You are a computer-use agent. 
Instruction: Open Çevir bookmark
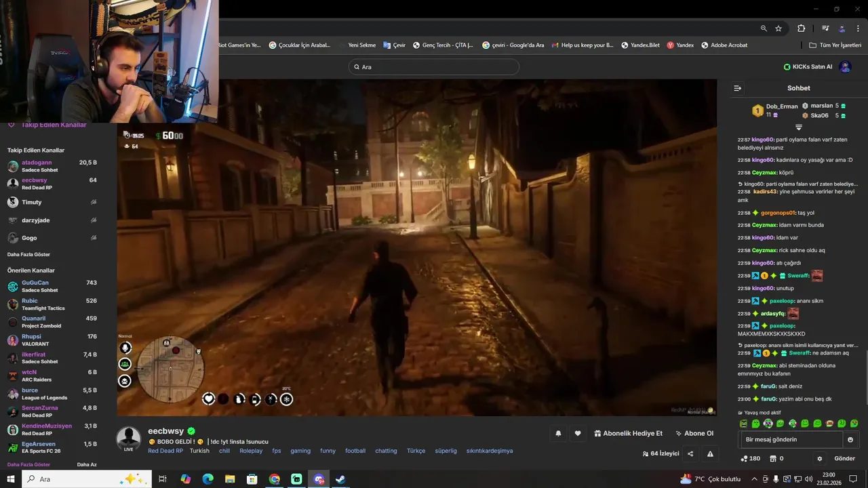(x=393, y=45)
